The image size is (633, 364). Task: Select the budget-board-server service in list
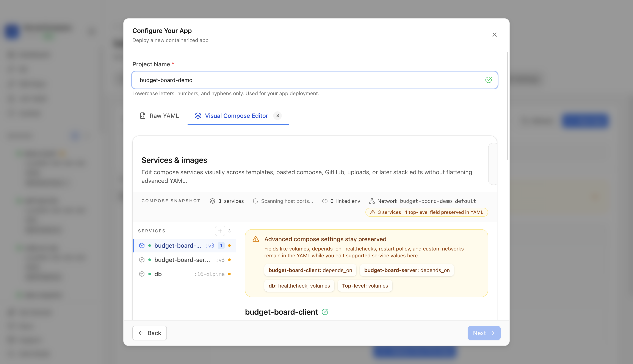pyautogui.click(x=184, y=260)
